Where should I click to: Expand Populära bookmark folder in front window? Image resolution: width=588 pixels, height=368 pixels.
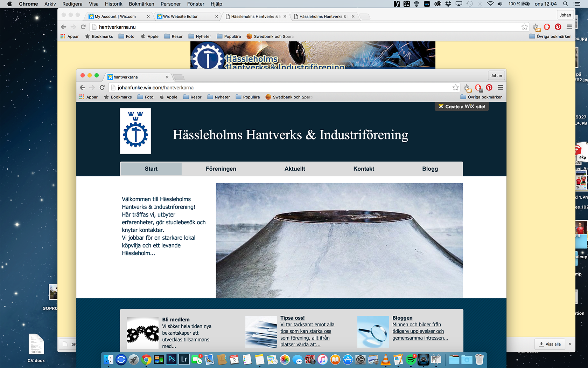pyautogui.click(x=248, y=97)
